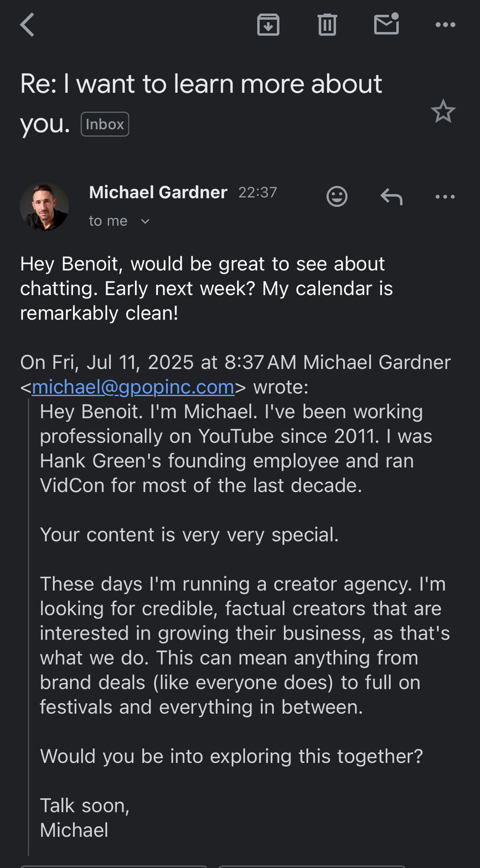This screenshot has height=868, width=480.
Task: Tap "Would you be into exploring this together?"
Action: [x=231, y=756]
